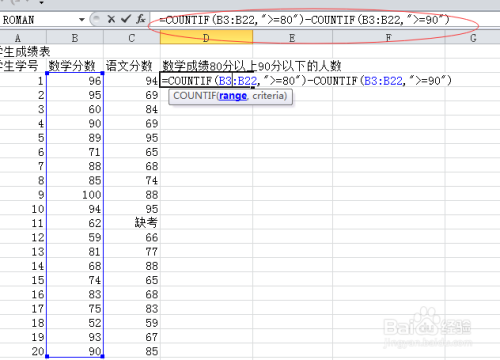
Task: Select the 语文分数 header cell
Action: [x=132, y=66]
